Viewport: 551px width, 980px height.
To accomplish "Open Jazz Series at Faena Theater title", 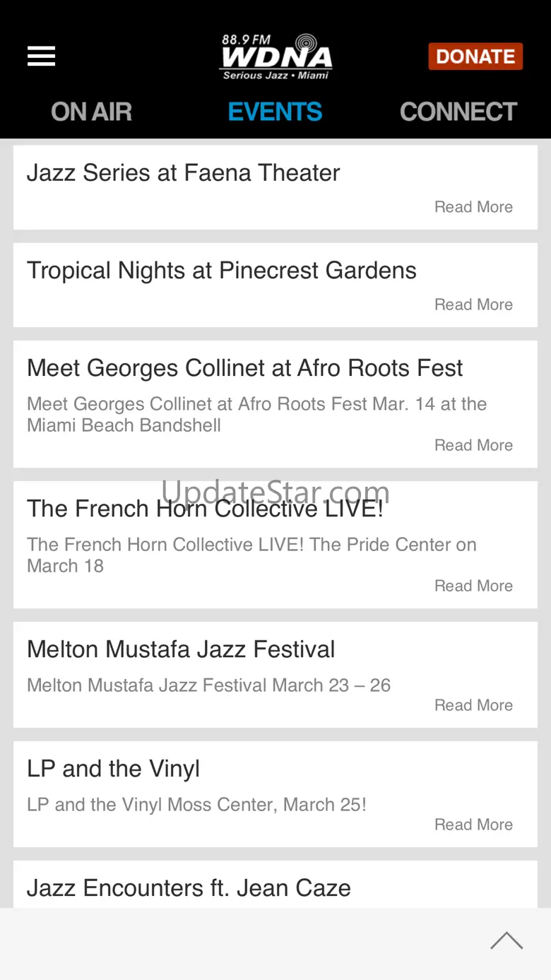I will coord(184,173).
